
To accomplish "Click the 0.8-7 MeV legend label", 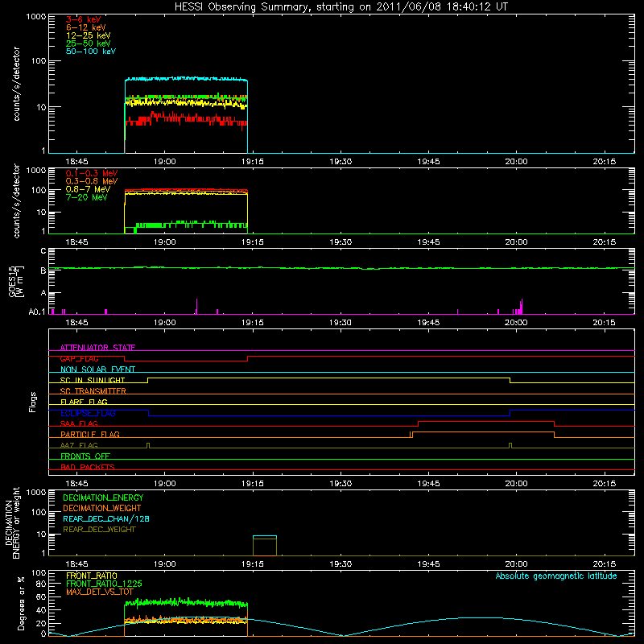I will [x=88, y=189].
